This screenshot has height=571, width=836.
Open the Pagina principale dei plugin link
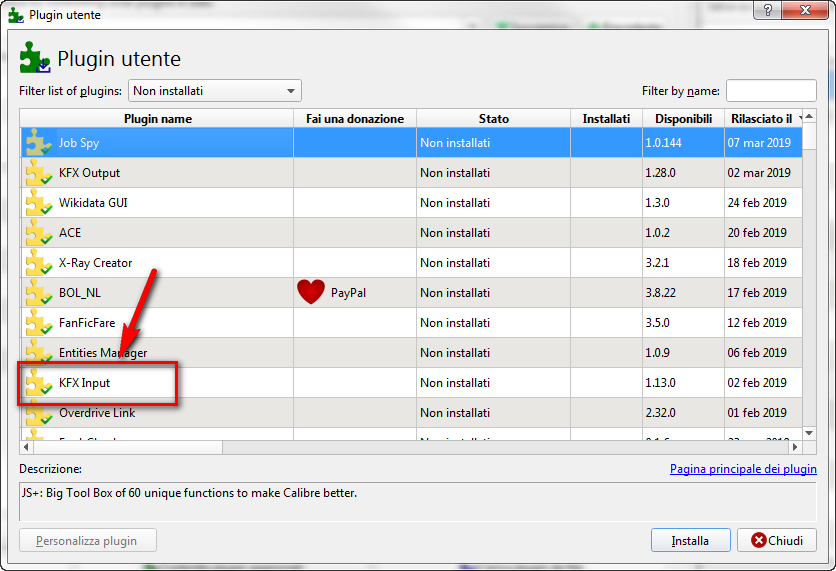743,469
